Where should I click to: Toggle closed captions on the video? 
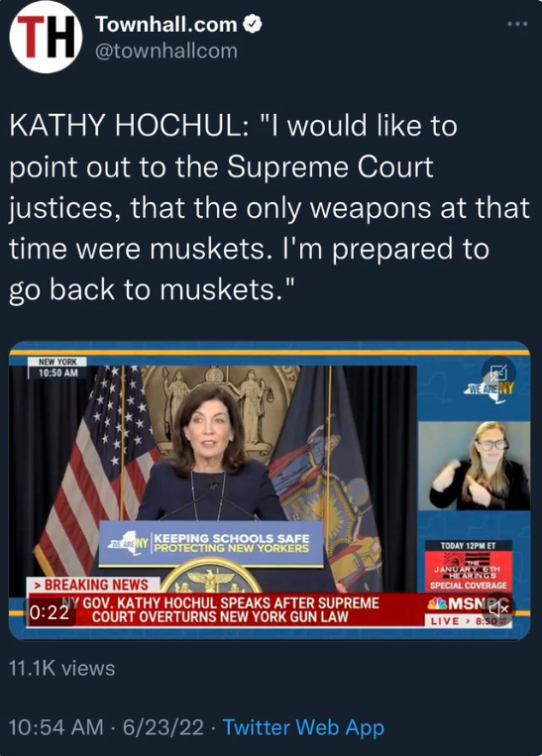click(x=498, y=373)
